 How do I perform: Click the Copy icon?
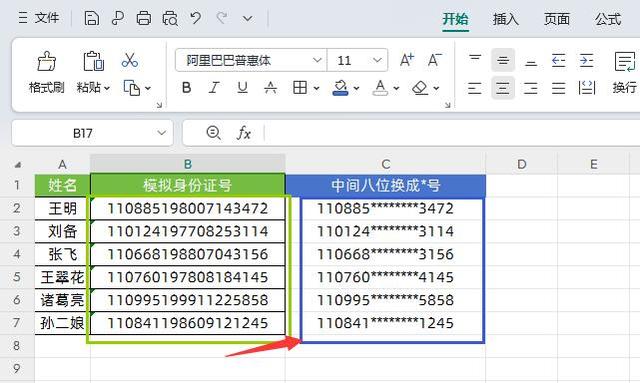(131, 88)
